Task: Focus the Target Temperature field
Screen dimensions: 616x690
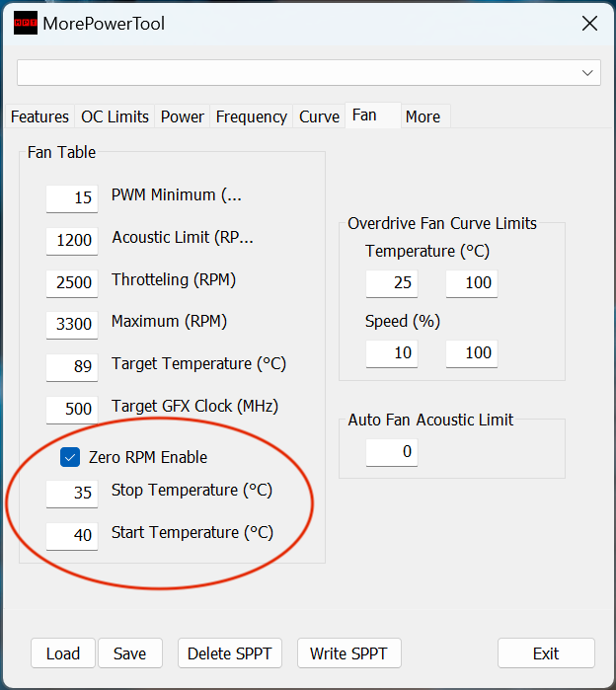Action: coord(72,367)
